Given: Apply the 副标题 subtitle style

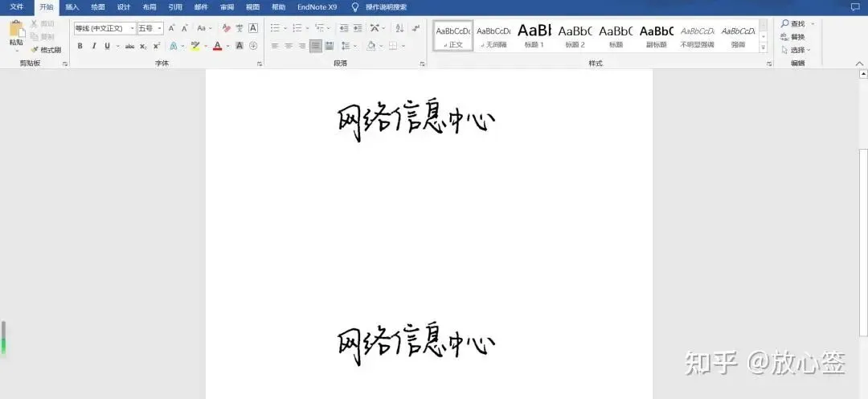Looking at the screenshot, I should [x=657, y=36].
